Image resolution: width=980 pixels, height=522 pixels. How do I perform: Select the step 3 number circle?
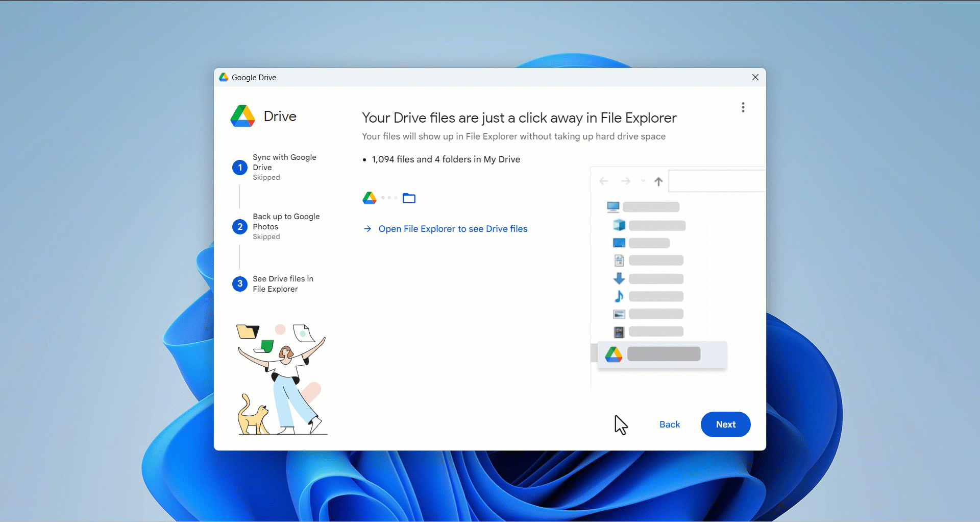click(240, 284)
